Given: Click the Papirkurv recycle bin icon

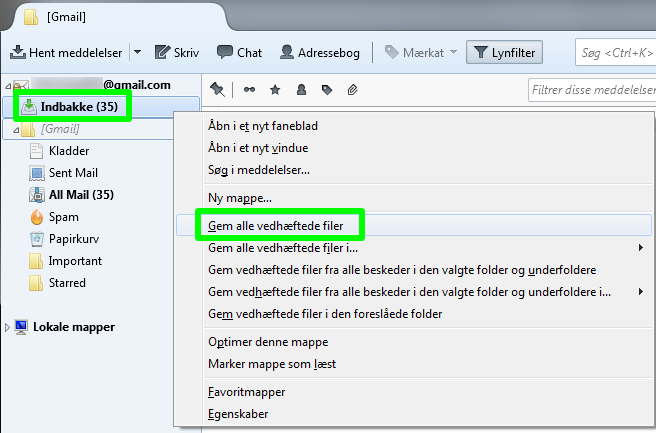Looking at the screenshot, I should click(37, 239).
